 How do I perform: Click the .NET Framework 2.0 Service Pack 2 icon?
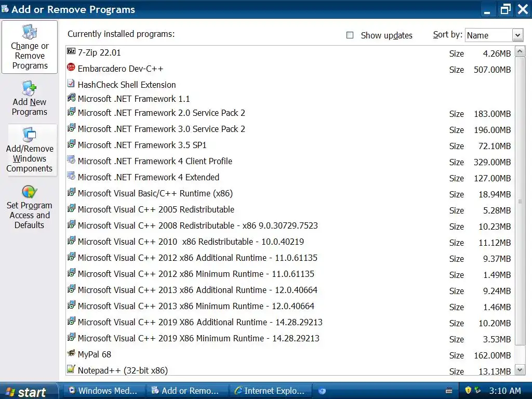click(x=71, y=112)
